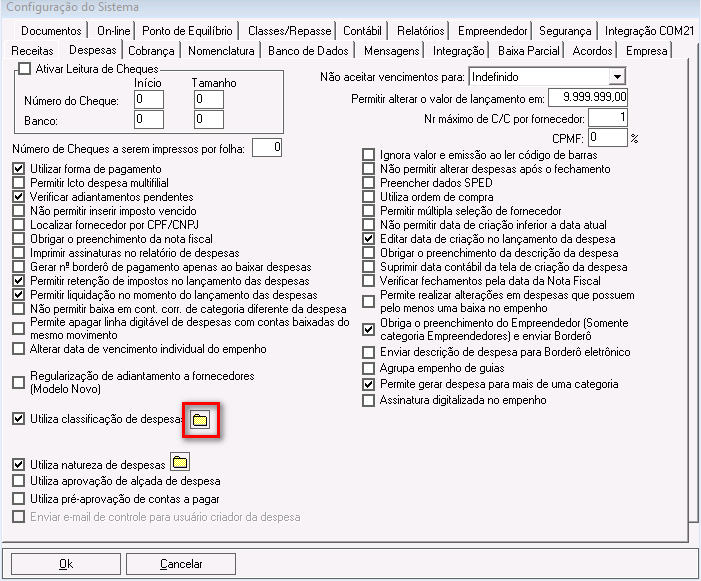Open the Segurança tab
This screenshot has width=701, height=581.
pyautogui.click(x=565, y=31)
